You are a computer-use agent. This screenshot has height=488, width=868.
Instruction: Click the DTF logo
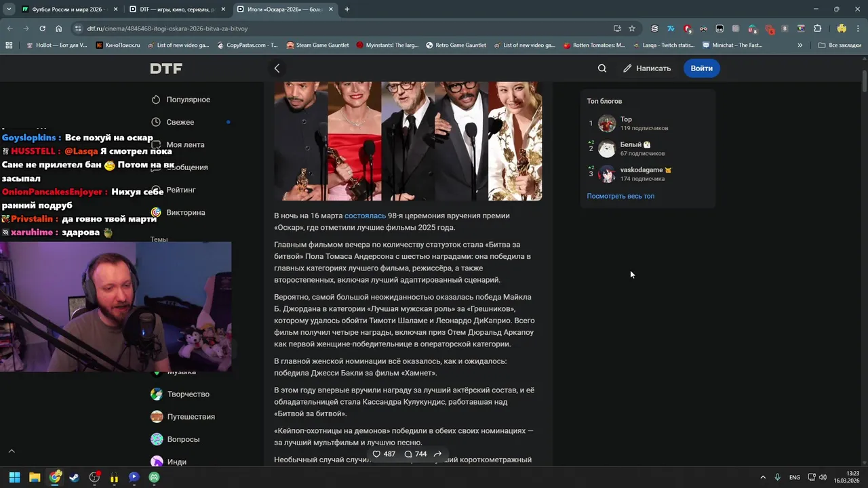(166, 68)
